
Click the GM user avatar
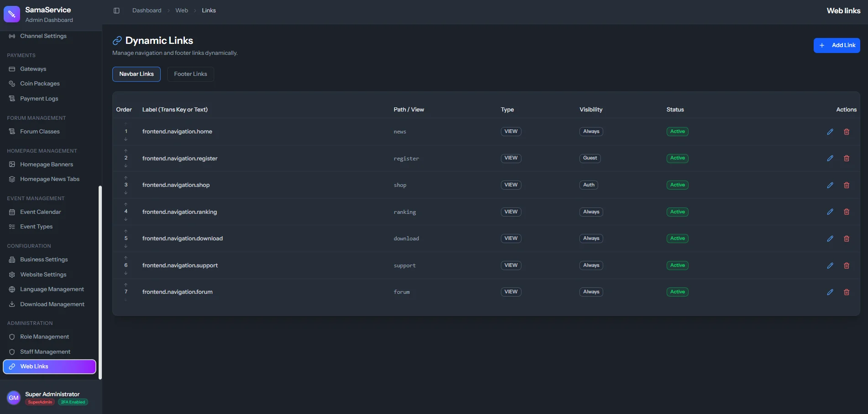14,398
